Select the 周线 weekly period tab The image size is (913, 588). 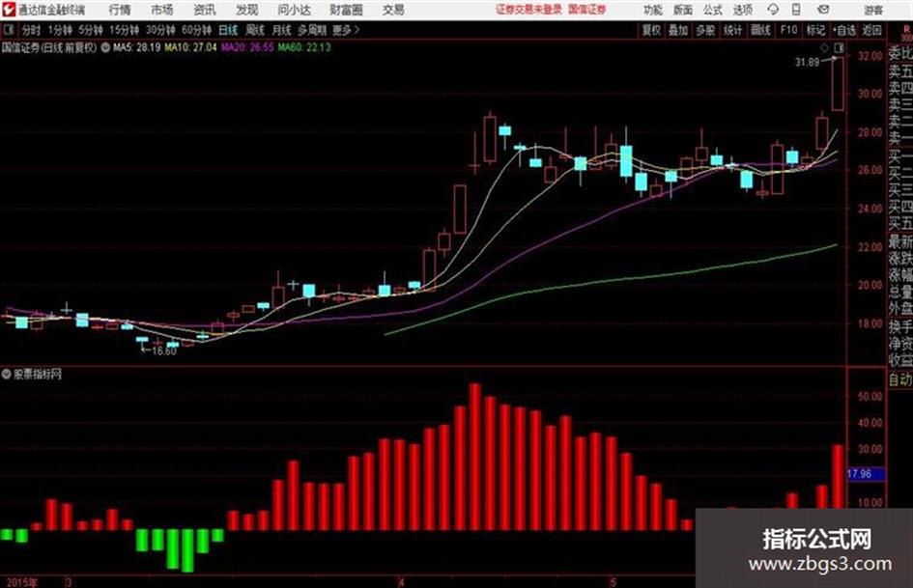coord(255,30)
